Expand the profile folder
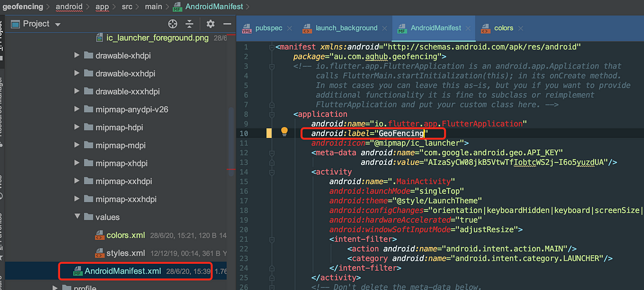644x290 pixels. tap(55, 288)
